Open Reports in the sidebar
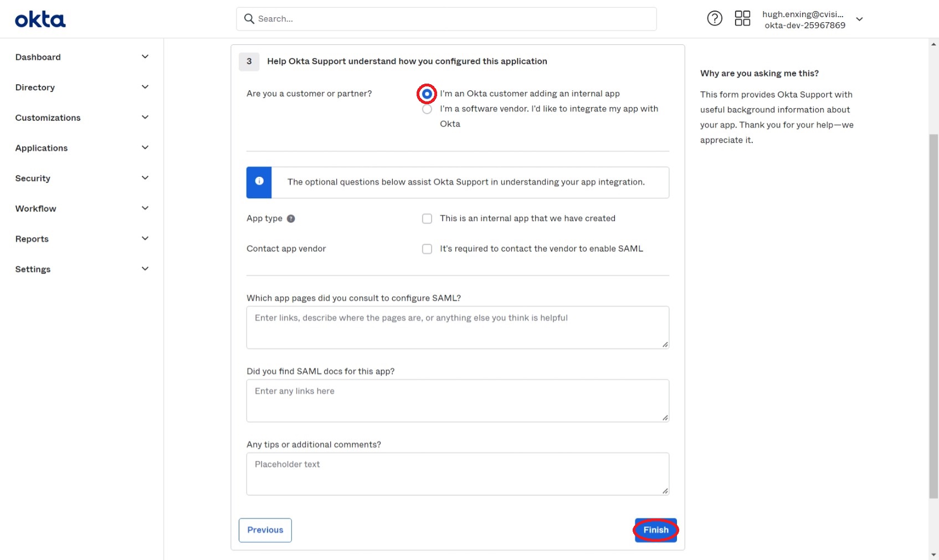 coord(82,239)
